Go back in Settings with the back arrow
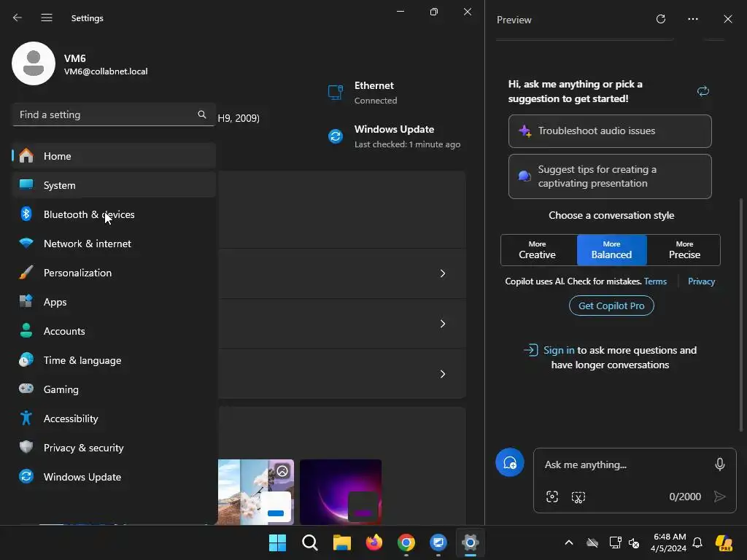This screenshot has height=560, width=747. click(x=18, y=17)
